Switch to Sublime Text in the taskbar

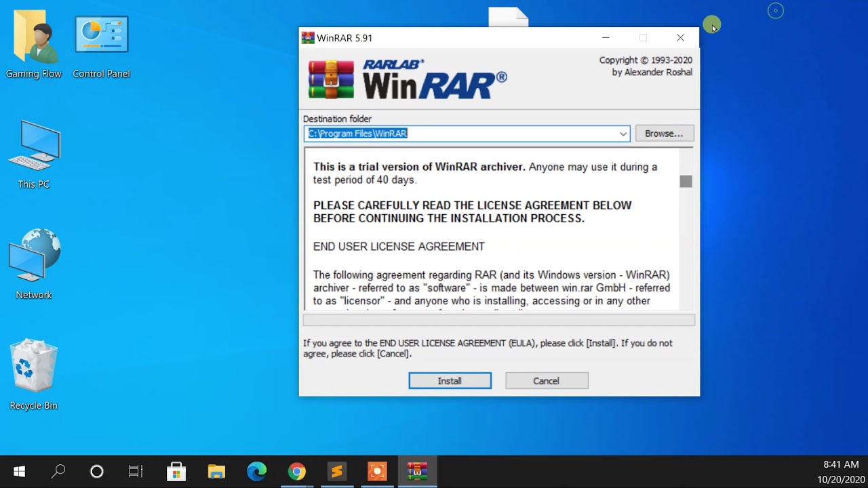click(337, 472)
